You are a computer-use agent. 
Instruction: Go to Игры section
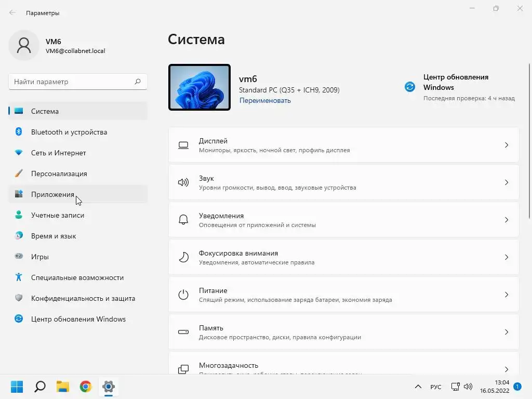click(x=78, y=256)
